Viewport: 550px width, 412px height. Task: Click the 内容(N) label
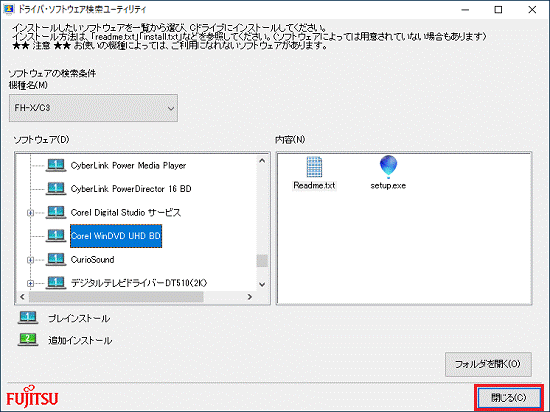[290, 140]
